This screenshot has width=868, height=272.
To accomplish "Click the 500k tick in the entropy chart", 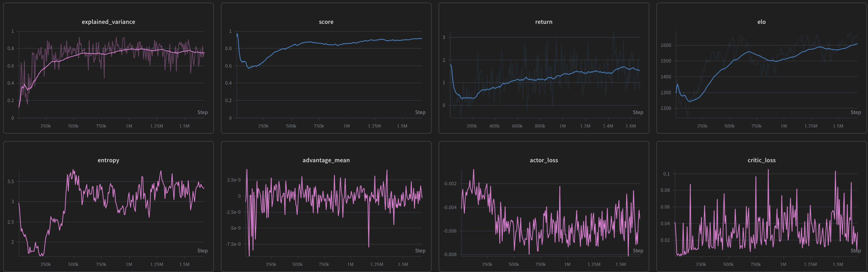I will coord(73,265).
